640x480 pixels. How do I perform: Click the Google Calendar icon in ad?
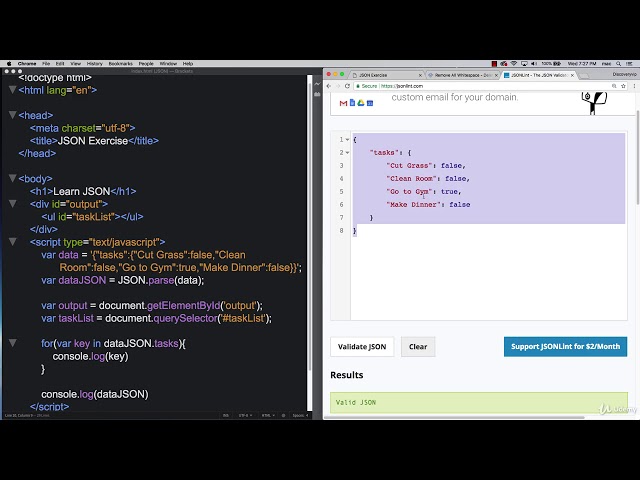[x=370, y=103]
